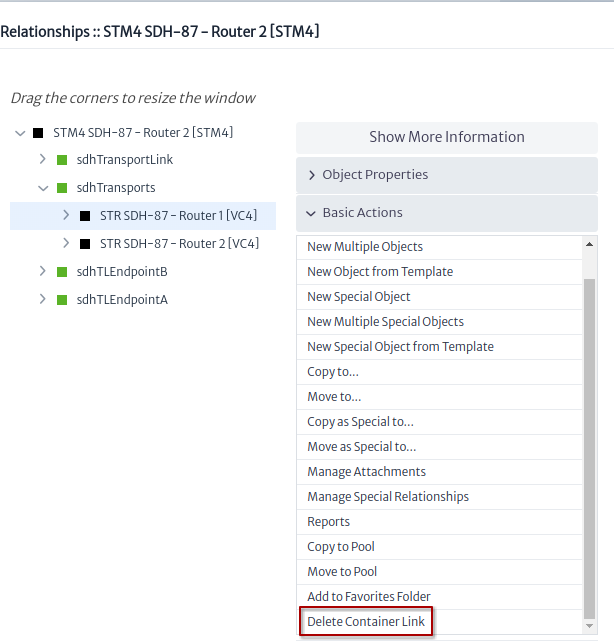Collapse the sdhTransports node
The width and height of the screenshot is (614, 641).
coord(43,188)
